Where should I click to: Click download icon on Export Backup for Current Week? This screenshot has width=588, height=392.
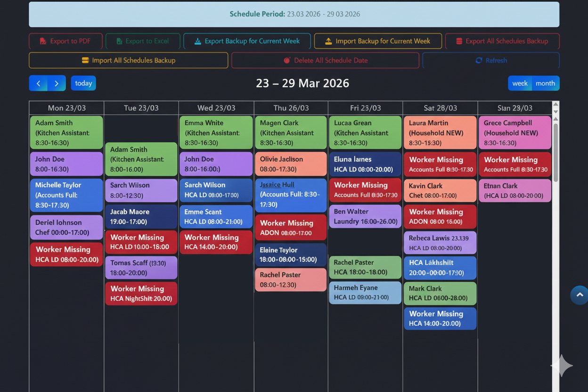click(x=197, y=41)
